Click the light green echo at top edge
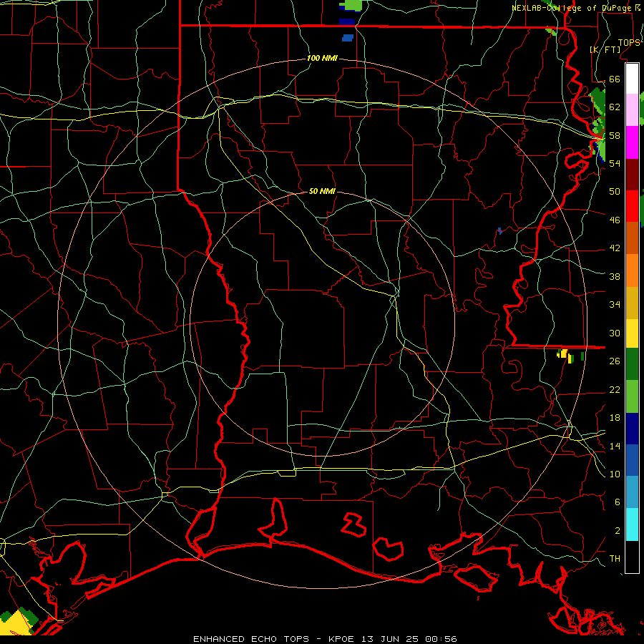Image resolution: width=644 pixels, height=644 pixels. tap(352, 5)
